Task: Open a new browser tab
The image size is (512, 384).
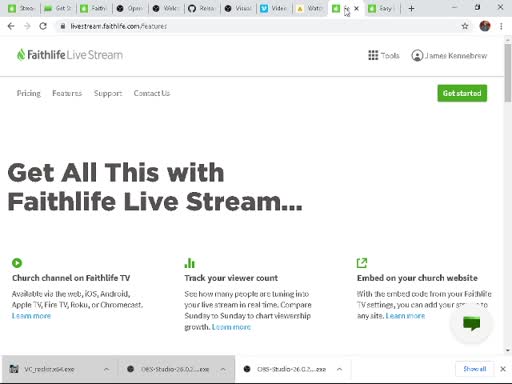Action: point(411,9)
